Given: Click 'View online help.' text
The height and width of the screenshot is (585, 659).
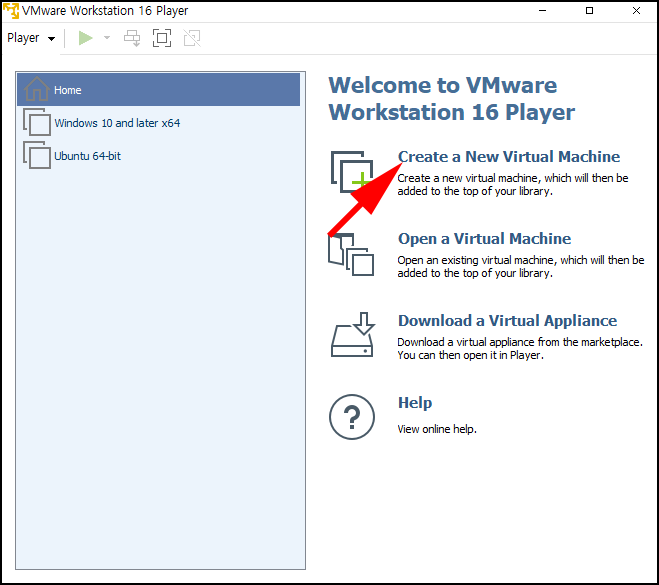Looking at the screenshot, I should pos(437,429).
